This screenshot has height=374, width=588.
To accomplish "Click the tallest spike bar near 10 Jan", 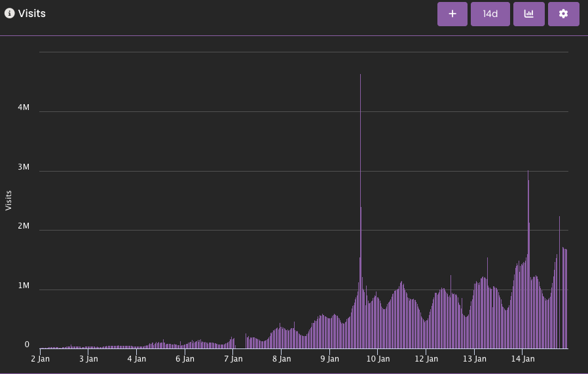I will coord(360,211).
